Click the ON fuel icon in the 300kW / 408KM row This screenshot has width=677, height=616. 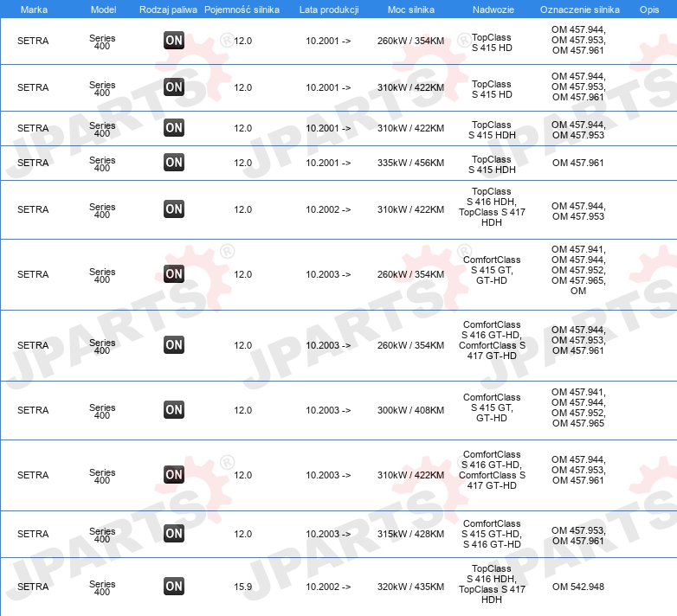coord(174,410)
